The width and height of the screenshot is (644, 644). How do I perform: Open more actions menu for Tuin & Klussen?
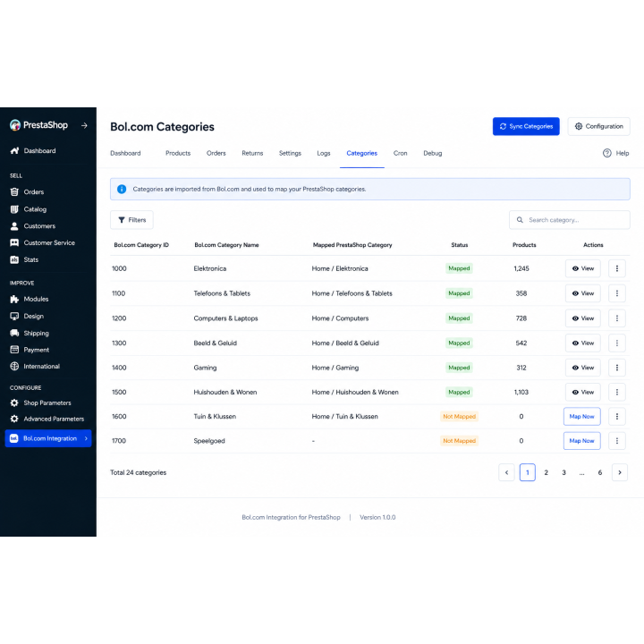click(x=617, y=417)
